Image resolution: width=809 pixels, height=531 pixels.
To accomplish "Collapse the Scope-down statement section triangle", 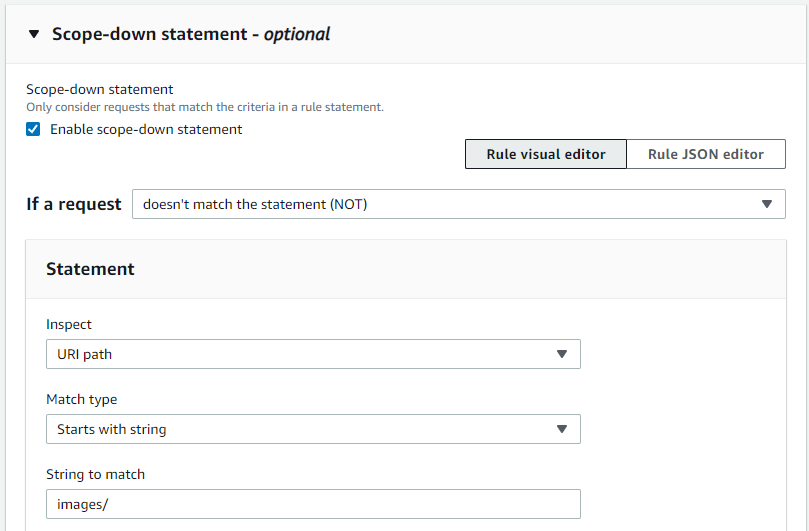I will pos(34,34).
